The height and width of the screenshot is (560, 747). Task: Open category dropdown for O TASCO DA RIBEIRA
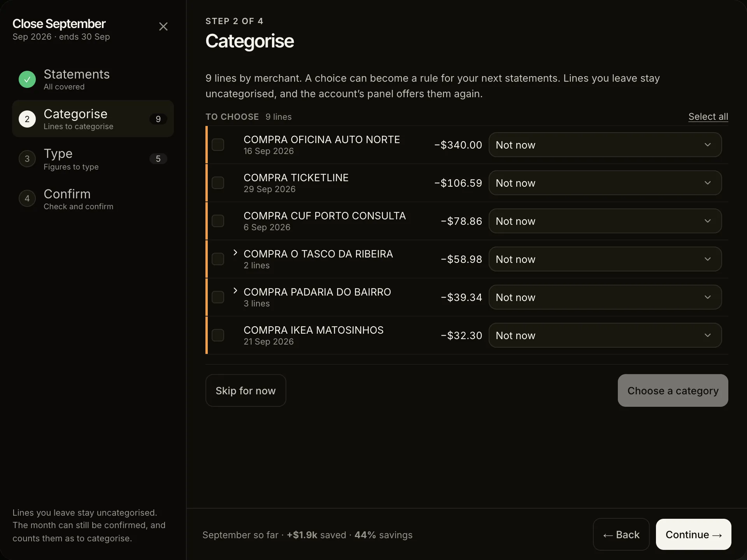tap(605, 259)
